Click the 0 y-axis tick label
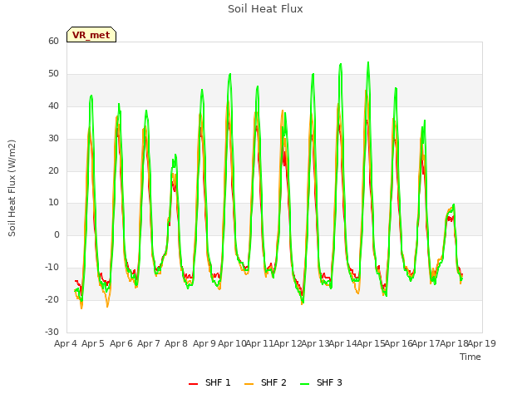 click(x=57, y=234)
